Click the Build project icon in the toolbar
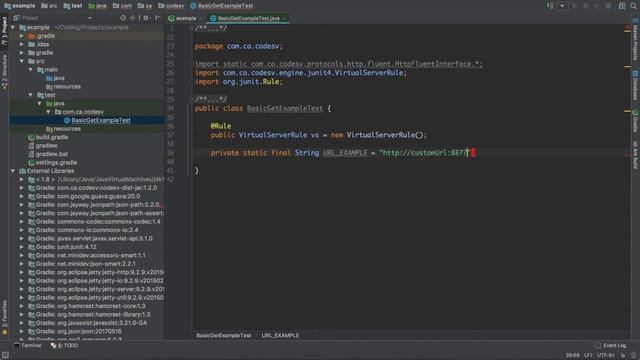Viewport: 640px width, 360px height. (550, 6)
